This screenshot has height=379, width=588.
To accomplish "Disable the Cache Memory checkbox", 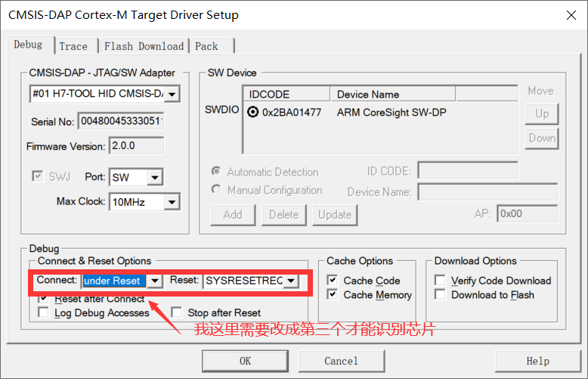I will tap(333, 295).
